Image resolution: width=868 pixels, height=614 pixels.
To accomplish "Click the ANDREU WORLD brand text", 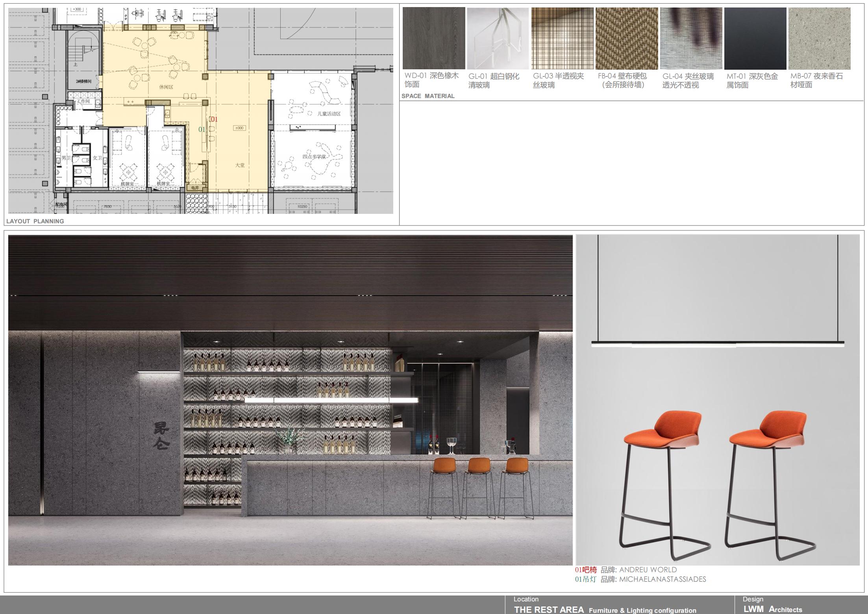I will 648,569.
